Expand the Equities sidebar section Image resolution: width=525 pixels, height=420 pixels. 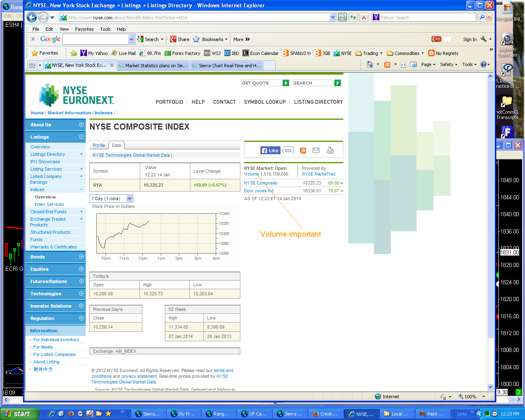[x=81, y=269]
